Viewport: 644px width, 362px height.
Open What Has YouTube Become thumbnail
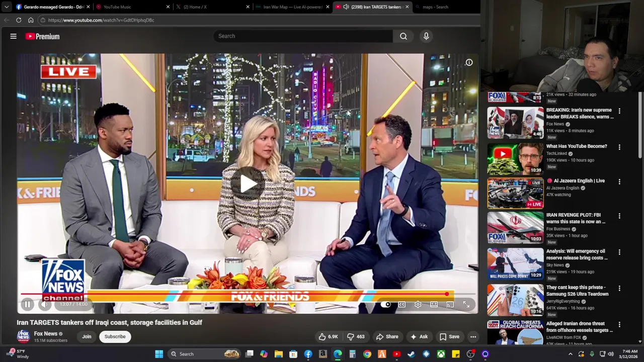pyautogui.click(x=515, y=158)
